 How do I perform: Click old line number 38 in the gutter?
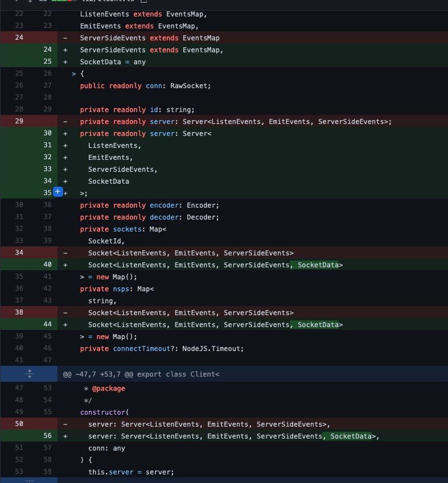pos(19,312)
